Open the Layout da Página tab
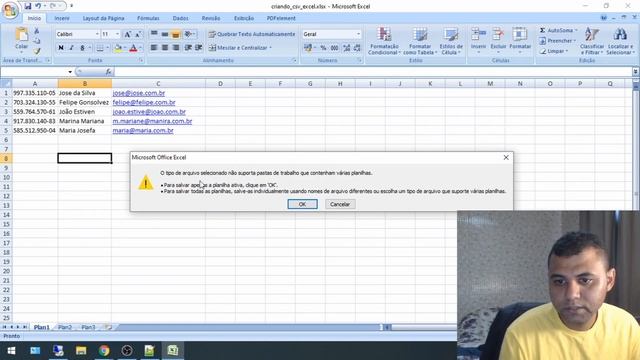Screen dimensions: 640x360 (103, 18)
